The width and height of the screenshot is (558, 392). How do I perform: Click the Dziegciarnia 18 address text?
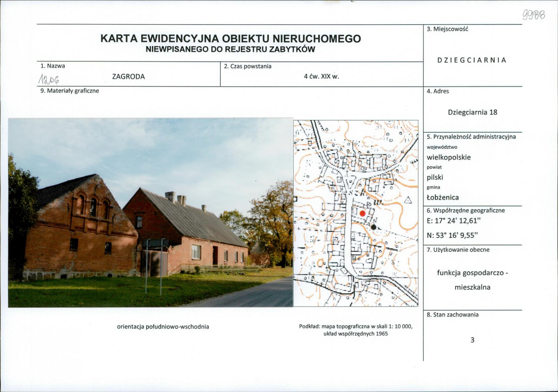pos(472,112)
